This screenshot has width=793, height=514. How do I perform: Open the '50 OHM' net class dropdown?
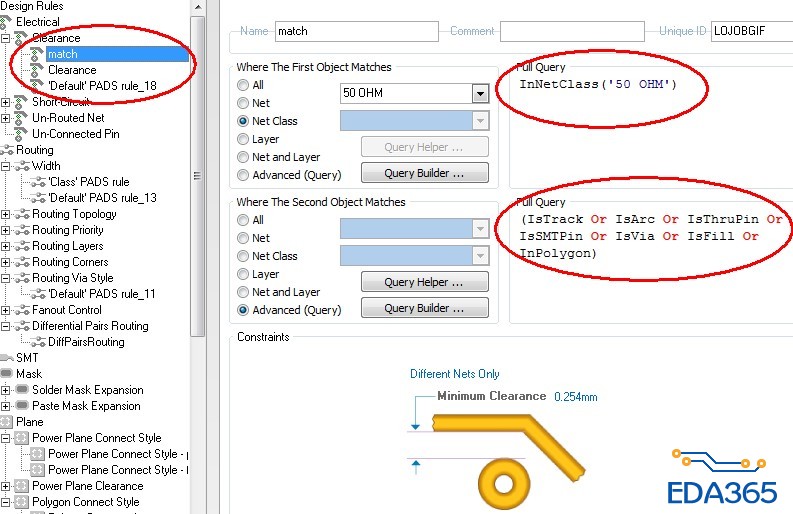480,93
